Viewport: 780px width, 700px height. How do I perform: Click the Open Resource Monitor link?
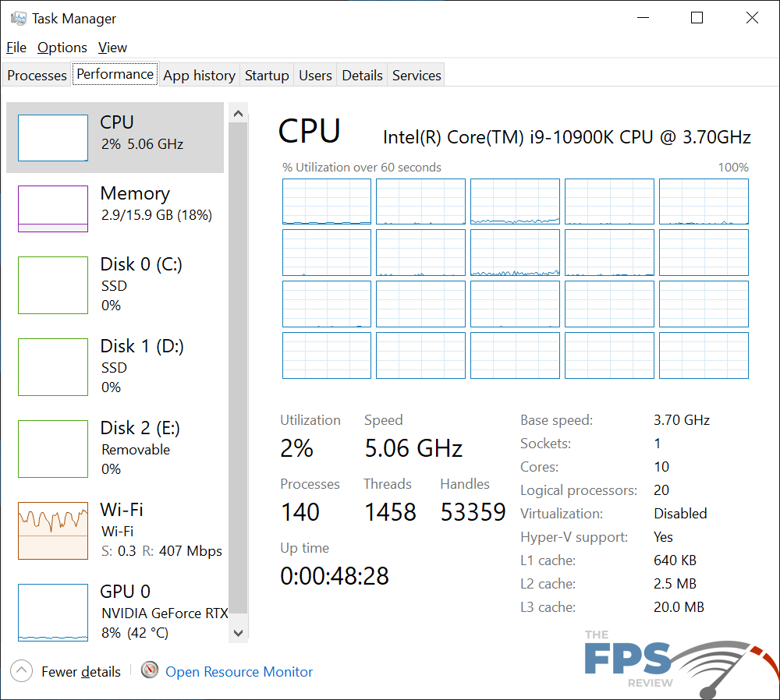click(239, 672)
